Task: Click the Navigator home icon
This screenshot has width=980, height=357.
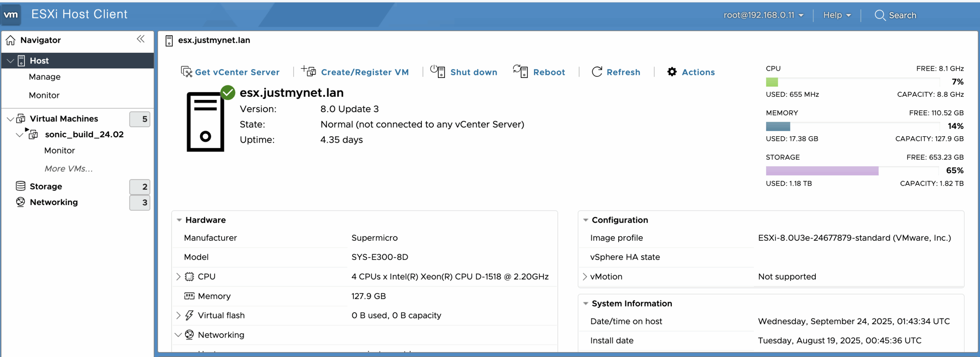Action: 11,40
